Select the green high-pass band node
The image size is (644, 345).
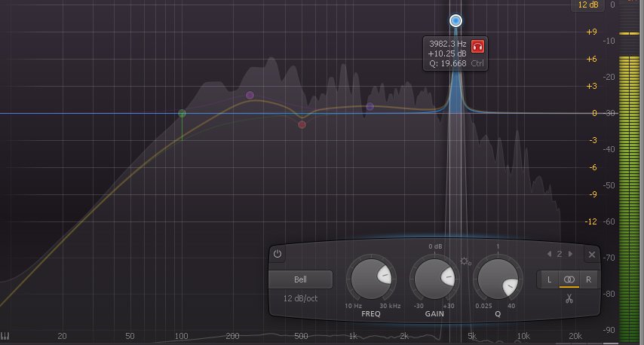[x=182, y=114]
